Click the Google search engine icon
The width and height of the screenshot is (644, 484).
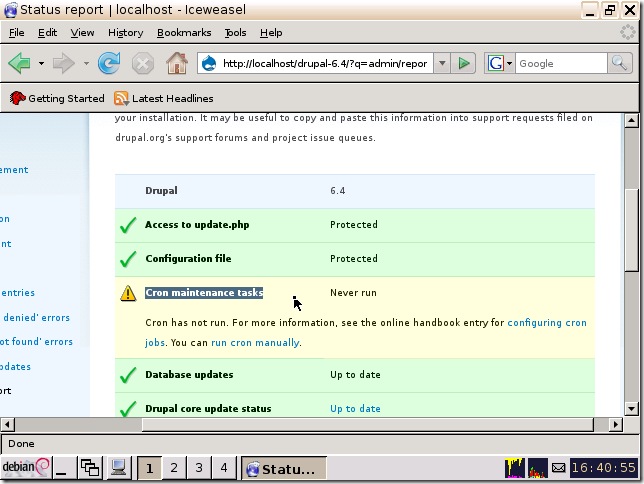click(x=495, y=63)
